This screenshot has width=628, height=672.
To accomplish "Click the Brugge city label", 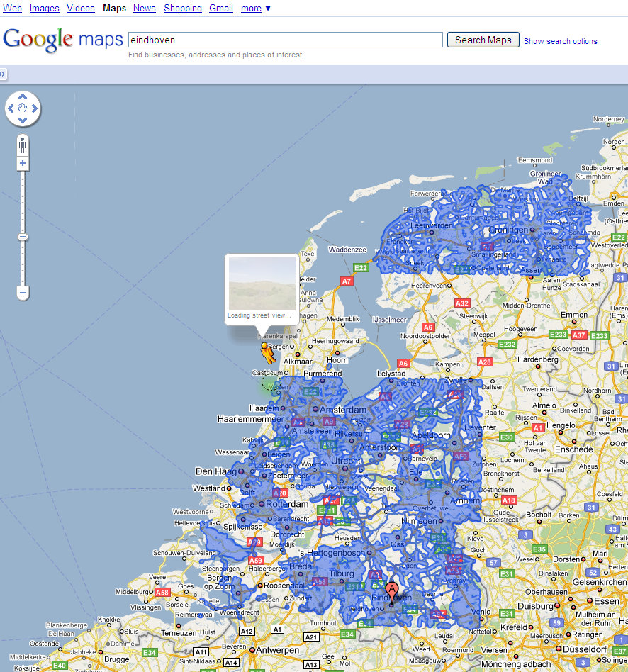I will click(116, 659).
